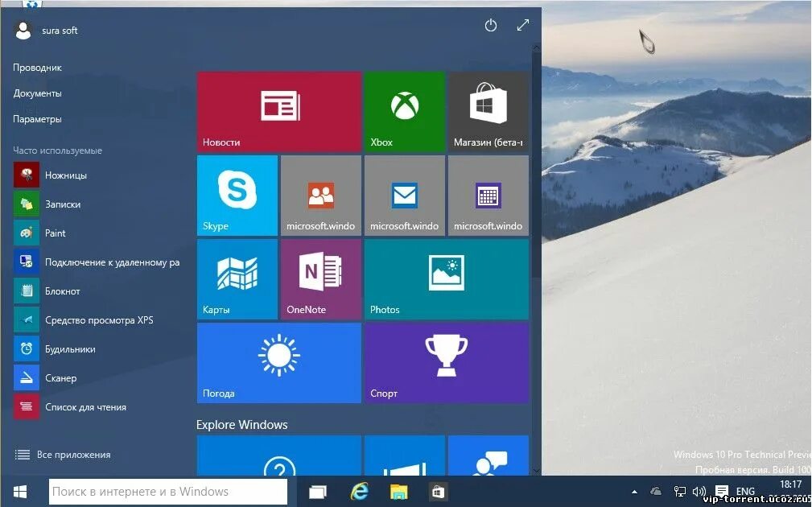Open Store from the taskbar

(x=439, y=492)
